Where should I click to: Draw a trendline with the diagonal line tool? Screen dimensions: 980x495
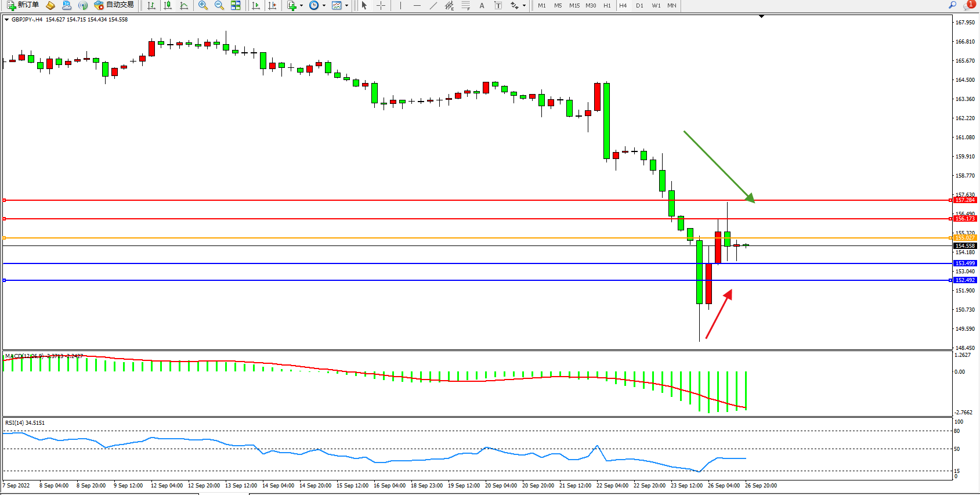pos(433,5)
